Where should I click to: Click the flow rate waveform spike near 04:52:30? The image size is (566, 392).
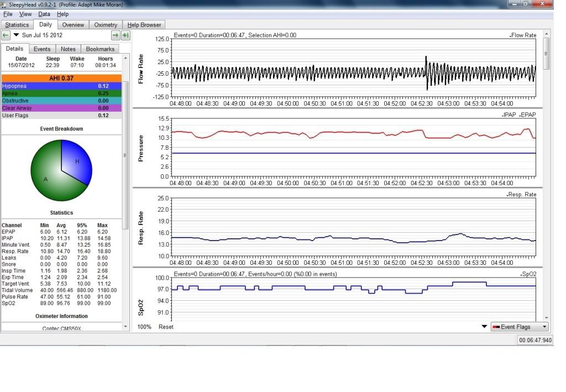(427, 72)
